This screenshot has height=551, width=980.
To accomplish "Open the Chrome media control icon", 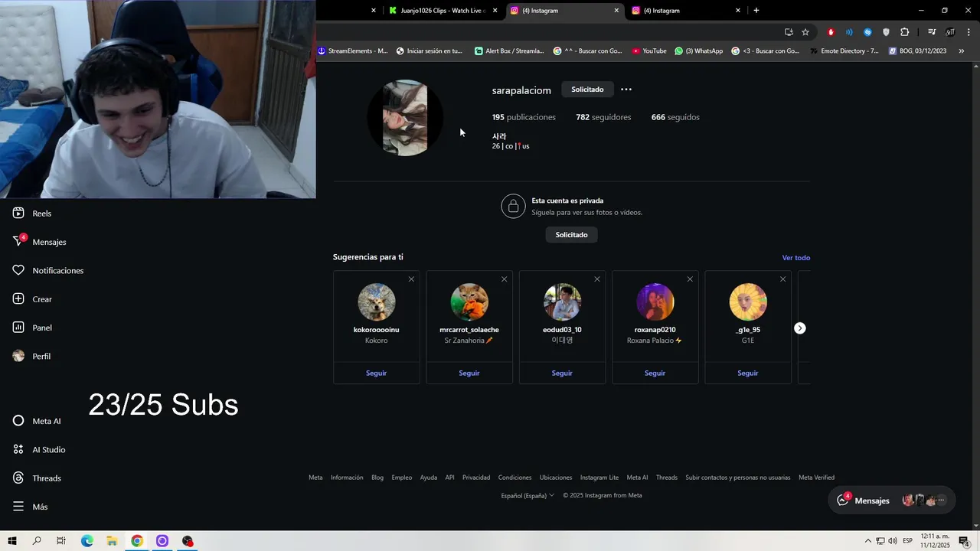I will tap(932, 32).
